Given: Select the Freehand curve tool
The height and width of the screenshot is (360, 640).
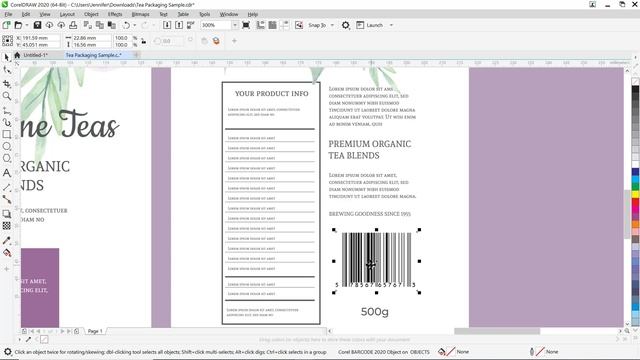Looking at the screenshot, I should [7, 111].
